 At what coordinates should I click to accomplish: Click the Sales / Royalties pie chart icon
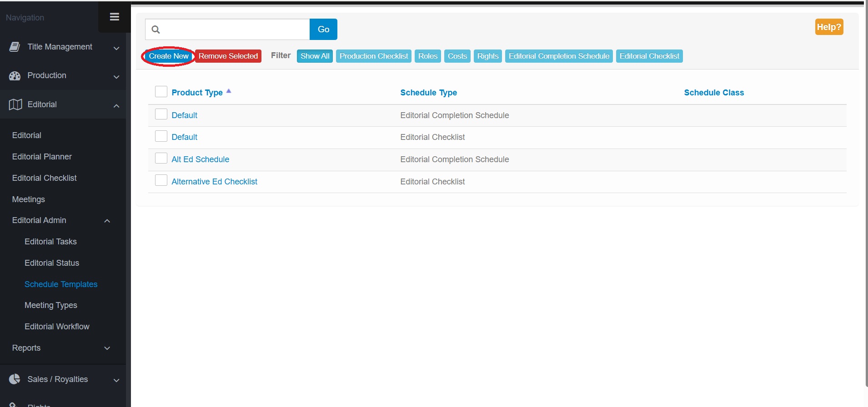tap(15, 379)
